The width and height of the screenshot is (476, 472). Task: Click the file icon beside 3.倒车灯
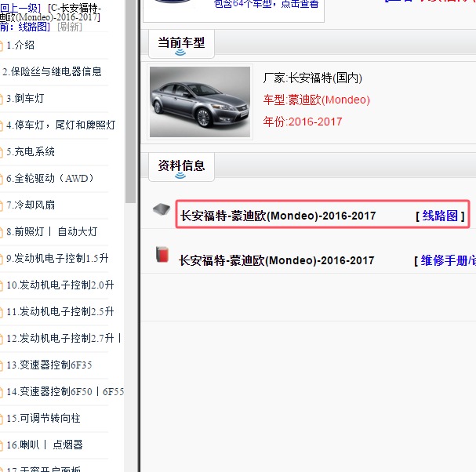pyautogui.click(x=2, y=99)
